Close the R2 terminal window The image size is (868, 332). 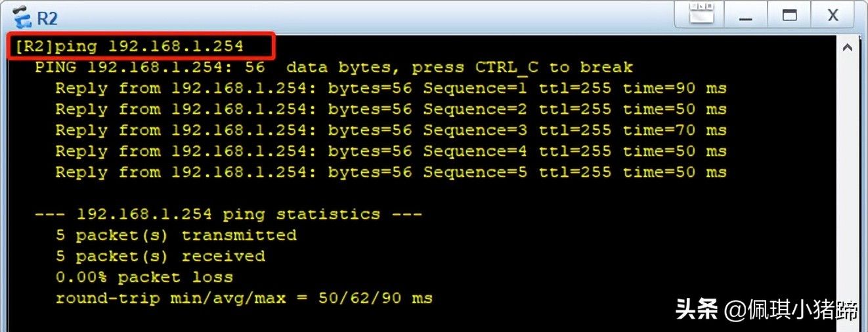833,15
